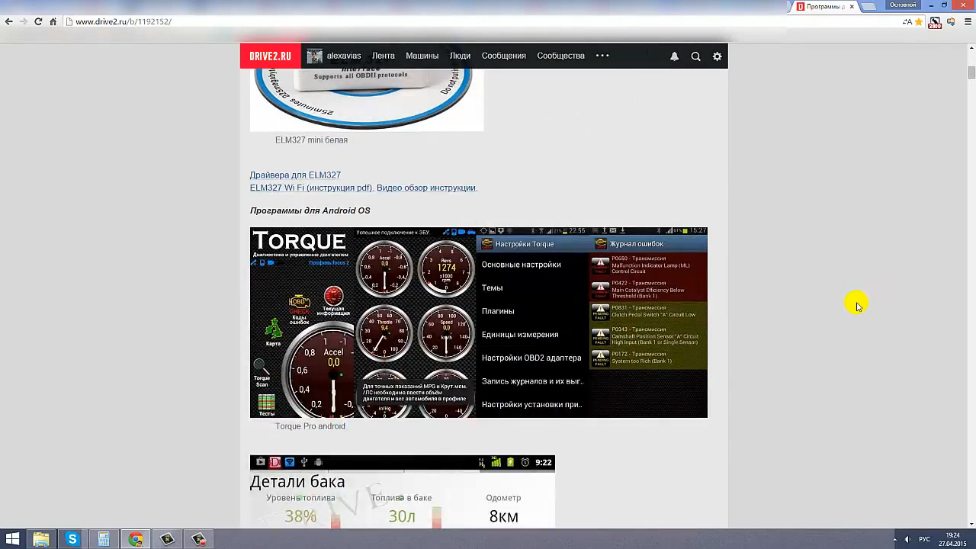
Task: Open the first dark diamond-shaped taskbar app
Action: click(x=167, y=539)
